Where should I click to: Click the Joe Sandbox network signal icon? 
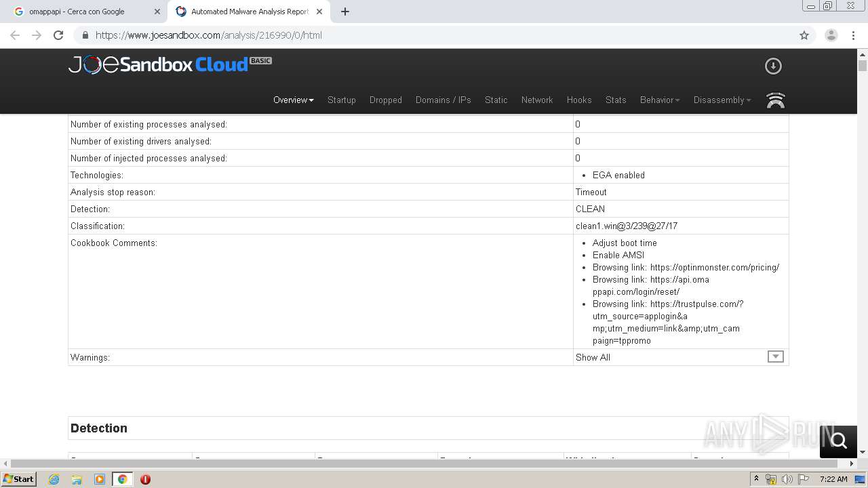click(775, 100)
